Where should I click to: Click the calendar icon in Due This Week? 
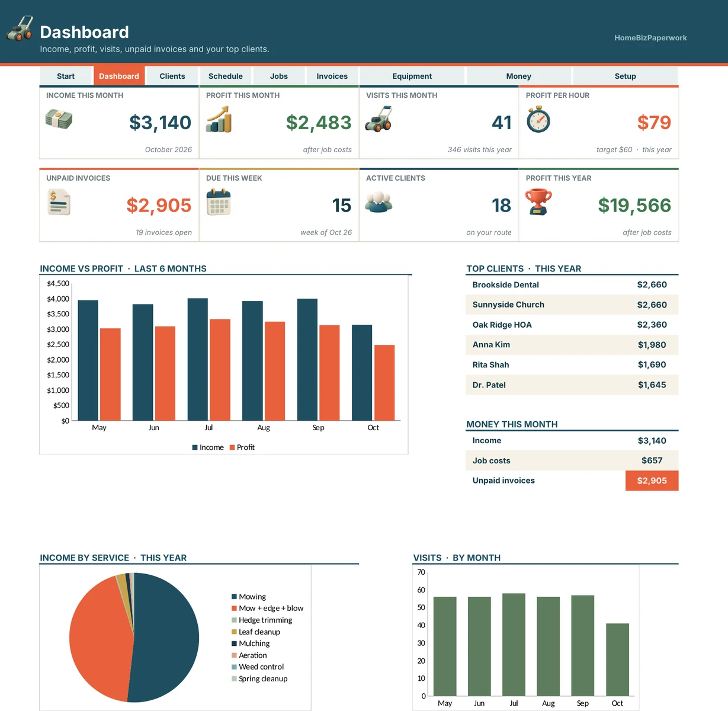click(219, 202)
